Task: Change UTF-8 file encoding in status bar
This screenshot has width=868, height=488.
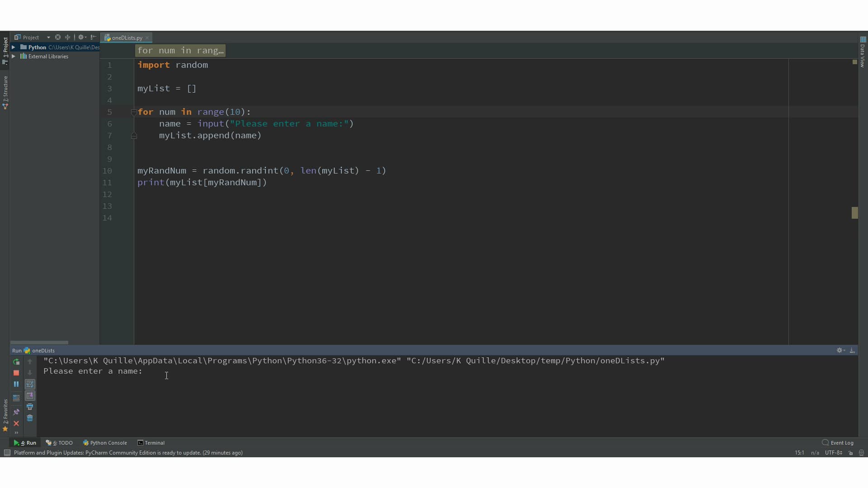Action: click(x=833, y=453)
